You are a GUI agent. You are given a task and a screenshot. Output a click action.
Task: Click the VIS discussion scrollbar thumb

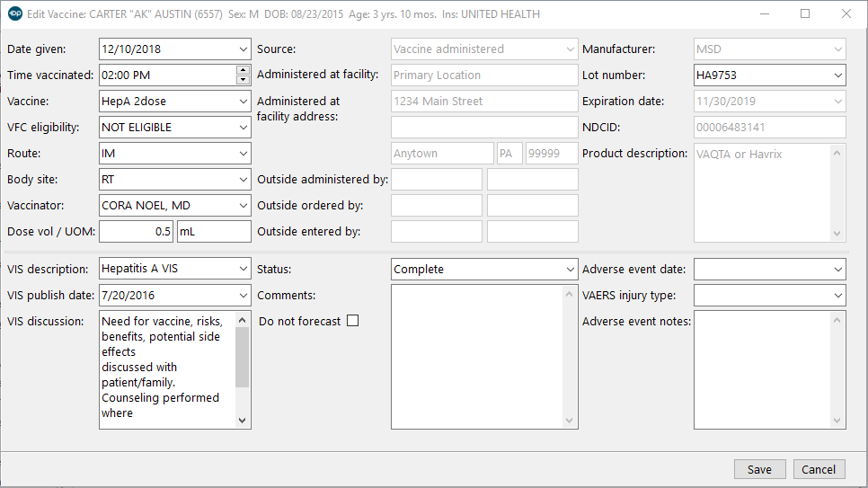(242, 358)
